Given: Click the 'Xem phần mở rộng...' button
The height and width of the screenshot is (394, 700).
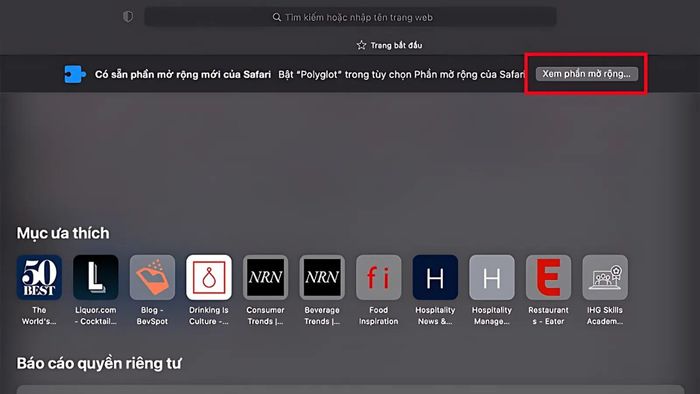Looking at the screenshot, I should (587, 74).
